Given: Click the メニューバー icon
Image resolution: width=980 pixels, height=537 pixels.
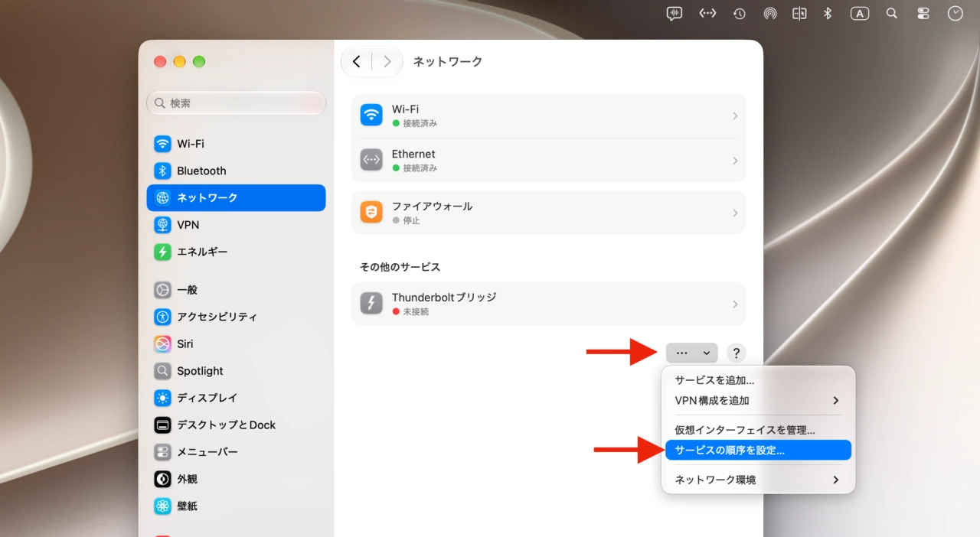Looking at the screenshot, I should click(162, 452).
